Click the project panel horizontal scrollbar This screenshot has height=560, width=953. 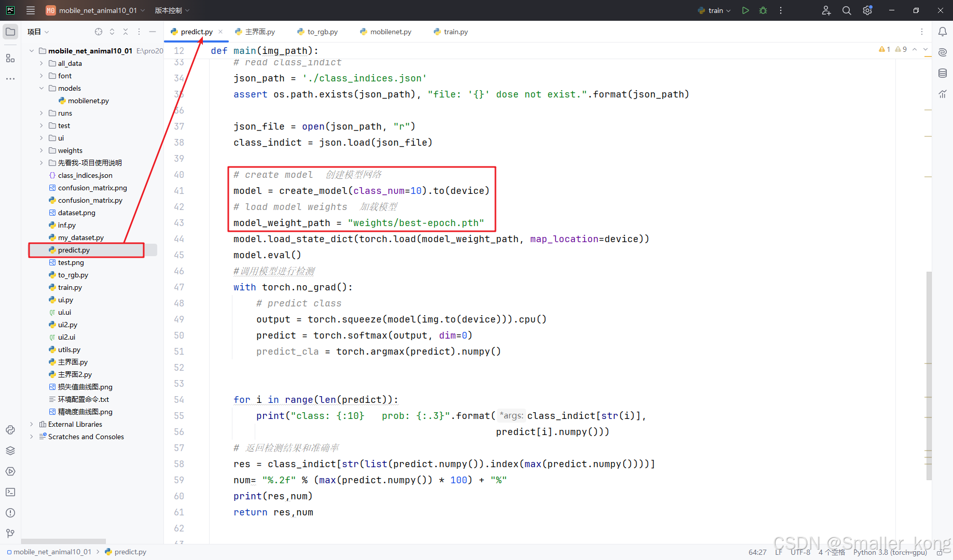[63, 541]
